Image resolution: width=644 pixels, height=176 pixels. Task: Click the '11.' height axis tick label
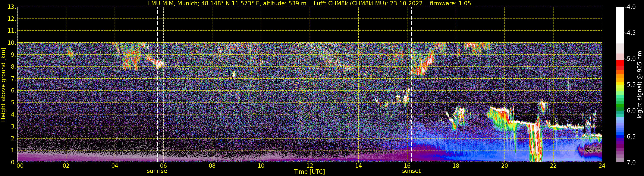coord(12,31)
